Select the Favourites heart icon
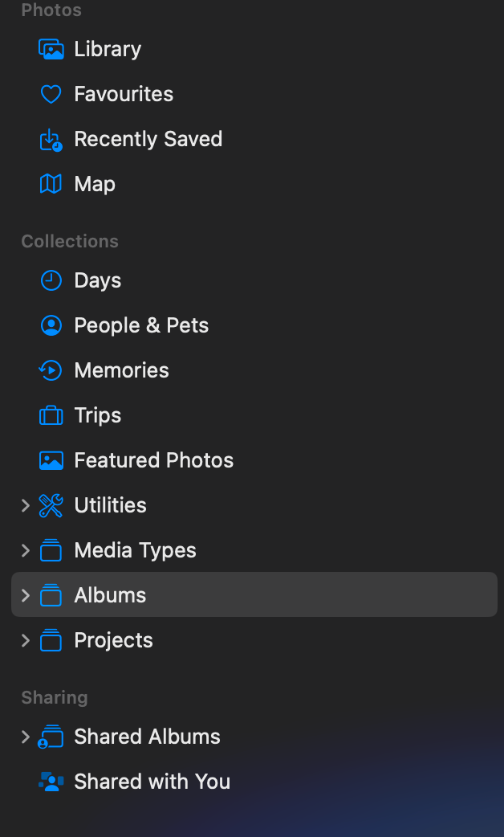The height and width of the screenshot is (837, 504). tap(51, 95)
